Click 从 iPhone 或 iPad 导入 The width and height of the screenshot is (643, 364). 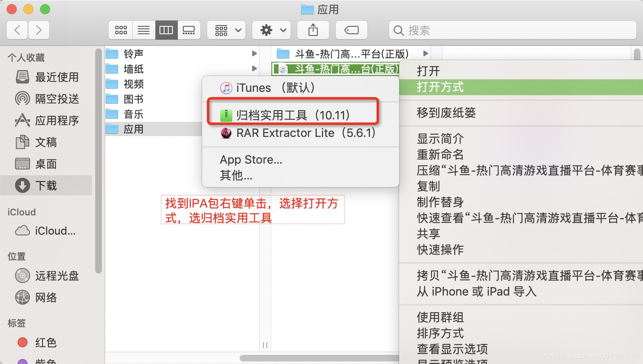(521, 291)
